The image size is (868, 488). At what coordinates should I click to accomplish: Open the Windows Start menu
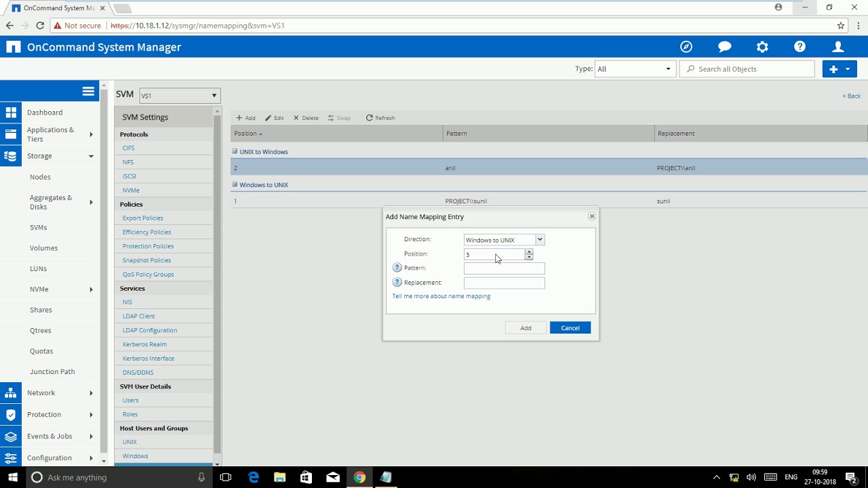[12, 477]
